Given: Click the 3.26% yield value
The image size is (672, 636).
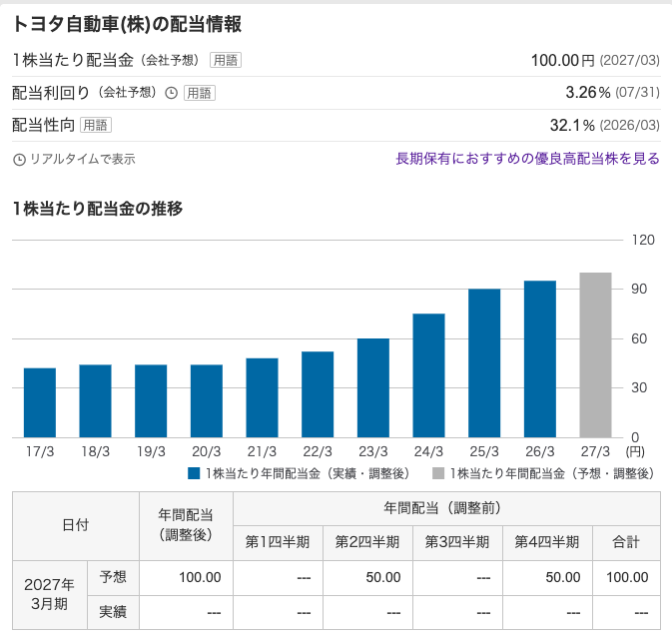Looking at the screenshot, I should 587,92.
